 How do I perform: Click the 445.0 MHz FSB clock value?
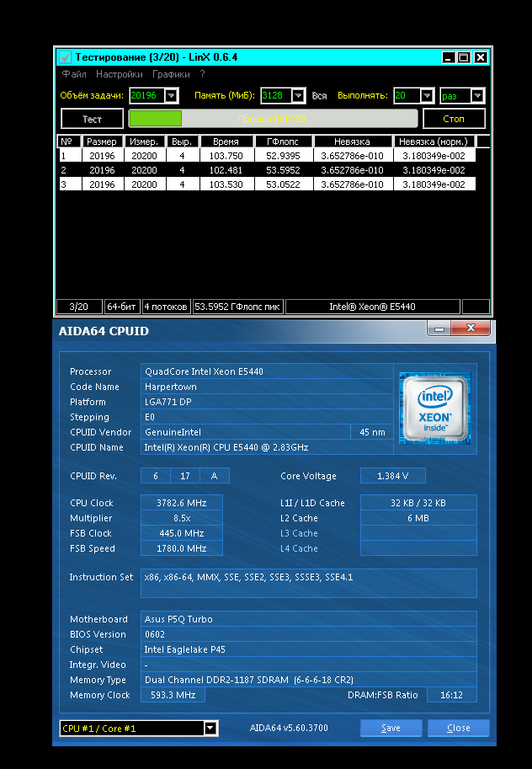point(182,533)
